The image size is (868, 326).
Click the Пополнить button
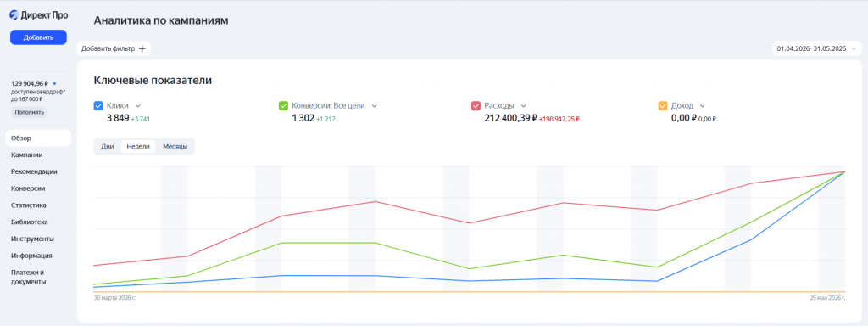[x=30, y=113]
